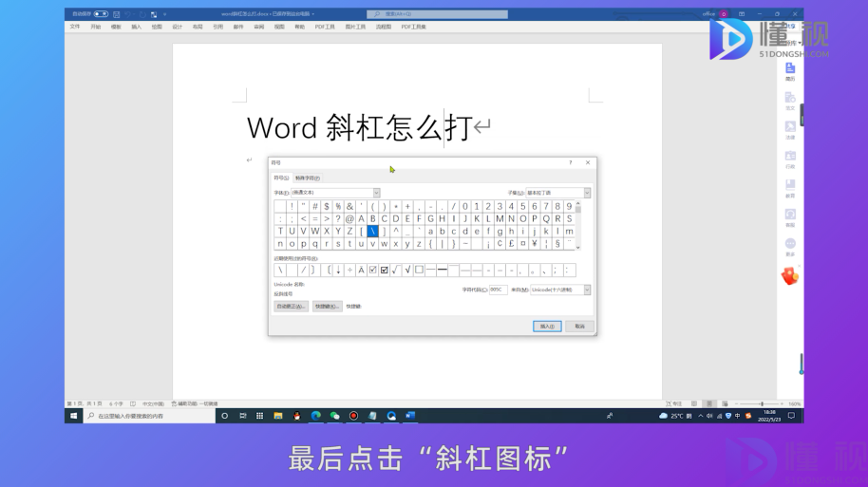Open the notification center icon
Image resolution: width=868 pixels, height=487 pixels.
[791, 416]
